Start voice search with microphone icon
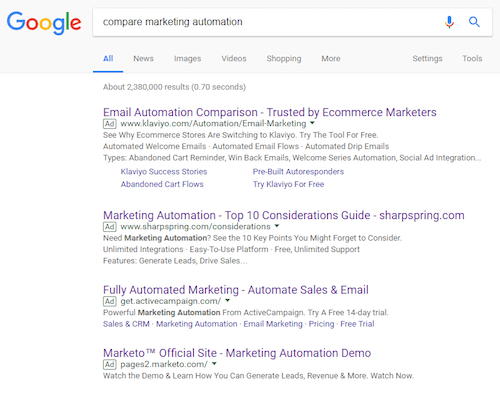The width and height of the screenshot is (500, 393). tap(449, 22)
